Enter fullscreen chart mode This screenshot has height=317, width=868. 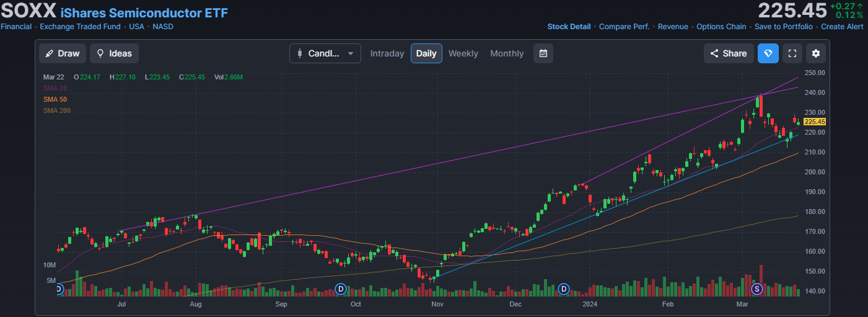tap(792, 53)
